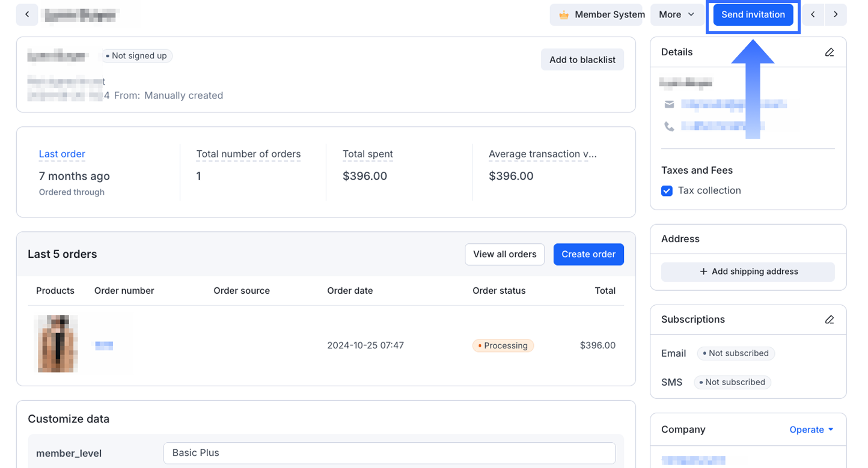
Task: Edit Subscriptions with the pencil icon
Action: click(x=830, y=320)
